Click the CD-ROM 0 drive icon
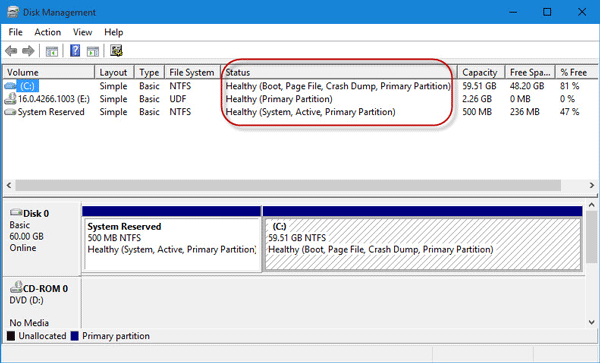Viewport: 600px width, 363px height. coord(16,286)
